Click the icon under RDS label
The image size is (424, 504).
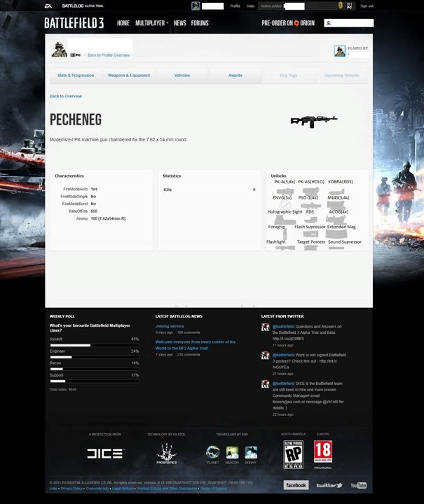coord(310,220)
